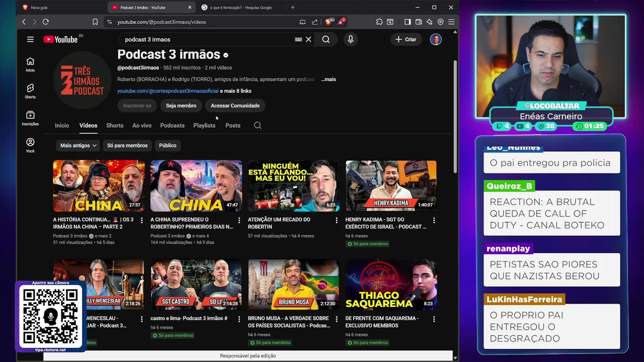
Task: Click the page vertical scrollbar
Action: [455, 116]
